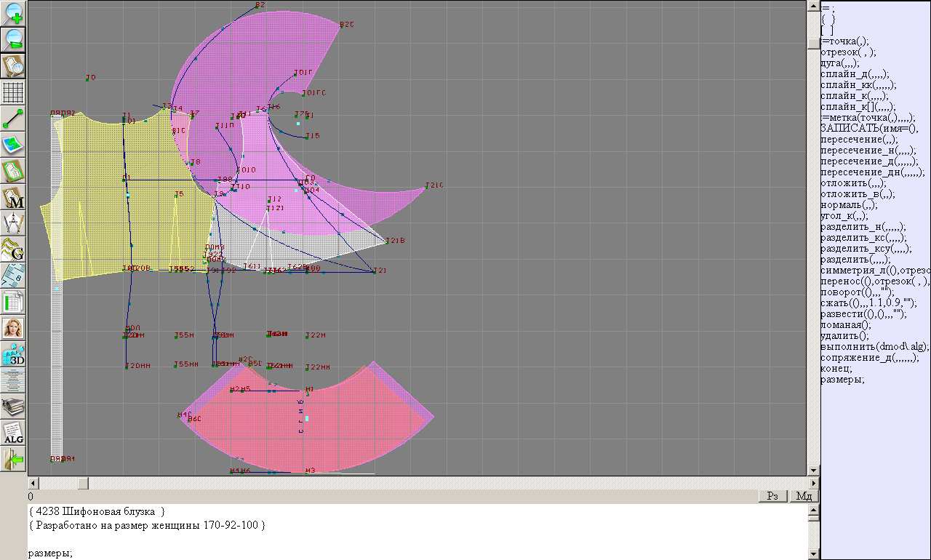This screenshot has width=931, height=560.
Task: Click the pattern G icon in sidebar
Action: 14,249
